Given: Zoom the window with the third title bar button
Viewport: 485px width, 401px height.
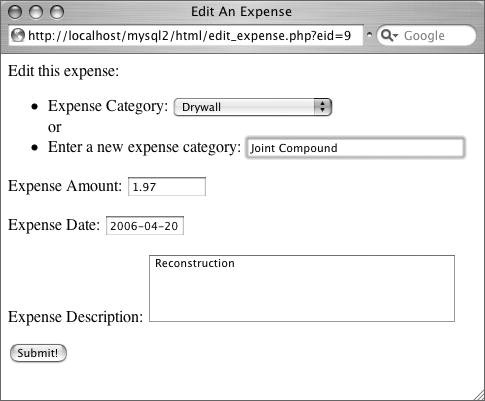Looking at the screenshot, I should click(57, 12).
